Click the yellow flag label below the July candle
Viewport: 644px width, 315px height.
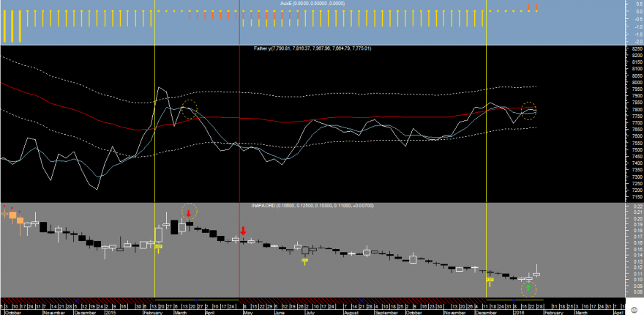click(x=304, y=260)
